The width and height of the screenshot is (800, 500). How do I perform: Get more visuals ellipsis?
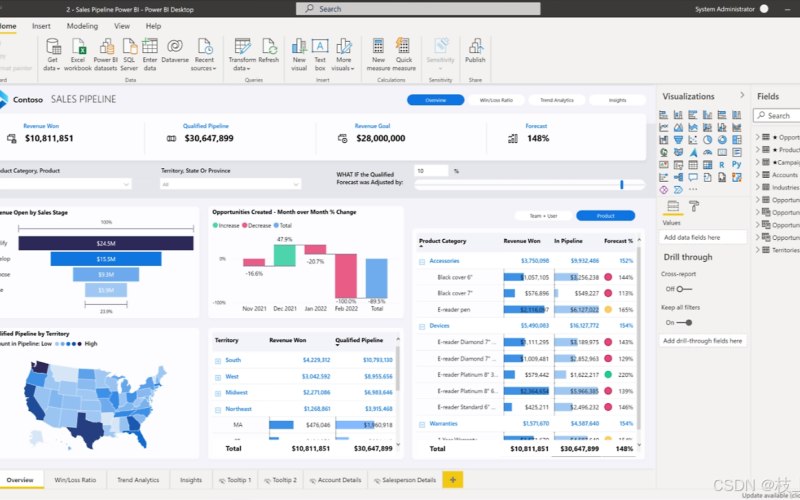click(693, 189)
